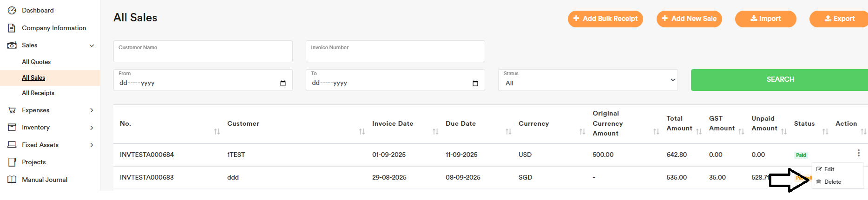The width and height of the screenshot is (868, 200).
Task: Click the Company Information document icon
Action: pyautogui.click(x=12, y=28)
